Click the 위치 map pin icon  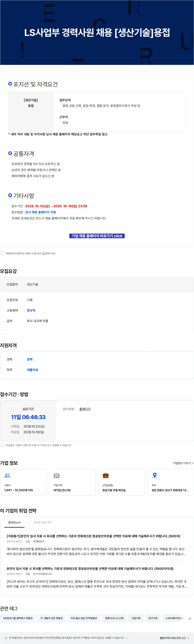[155, 475]
